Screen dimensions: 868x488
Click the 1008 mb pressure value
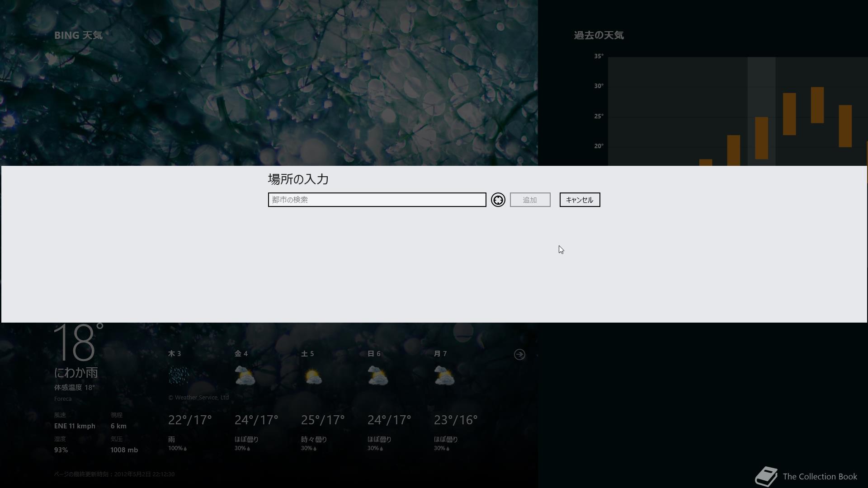[x=124, y=450]
